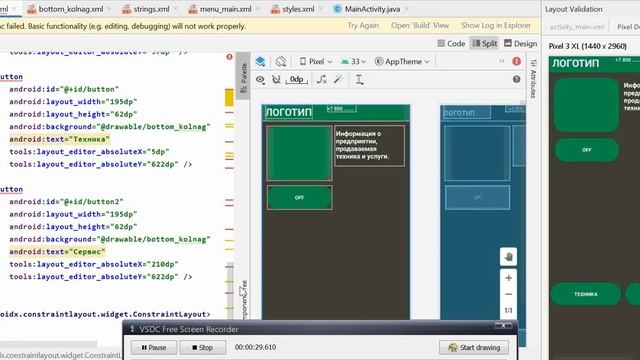640x360 pixels.
Task: Click the +7 800 phone text in preview header
Action: 341,109
